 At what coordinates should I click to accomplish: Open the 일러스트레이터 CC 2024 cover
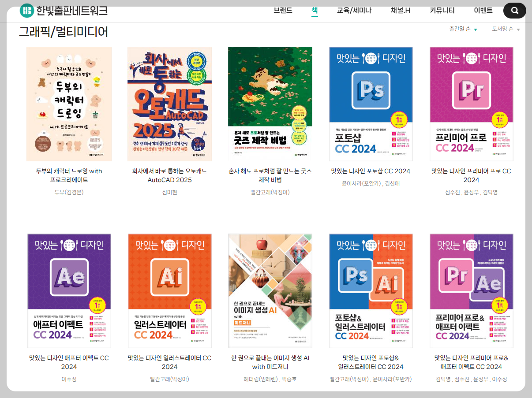point(169,291)
